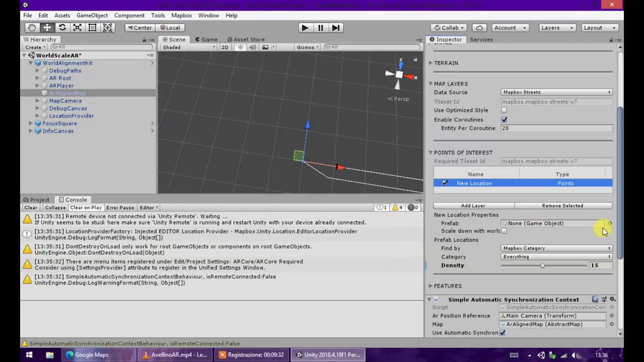Viewport: 644px width, 362px height.
Task: Toggle warning messages count in Console
Action: tap(397, 208)
